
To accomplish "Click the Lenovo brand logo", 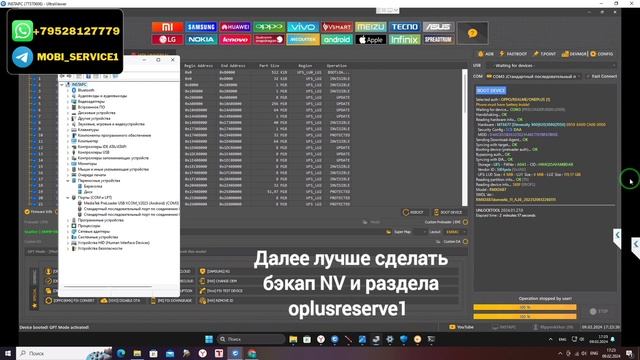I will [235, 40].
